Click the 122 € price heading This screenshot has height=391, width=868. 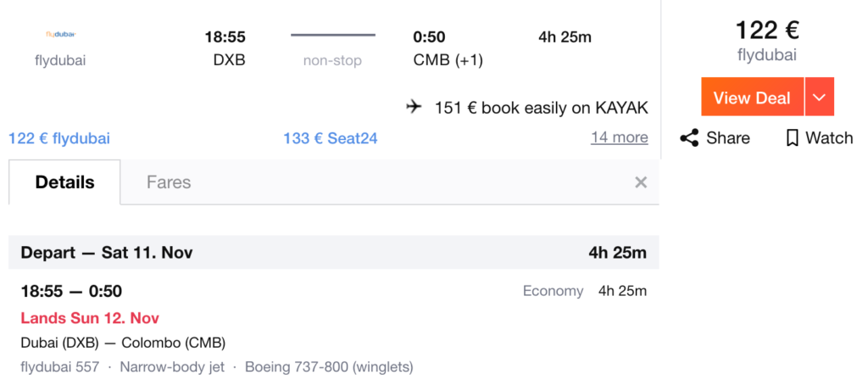[766, 30]
